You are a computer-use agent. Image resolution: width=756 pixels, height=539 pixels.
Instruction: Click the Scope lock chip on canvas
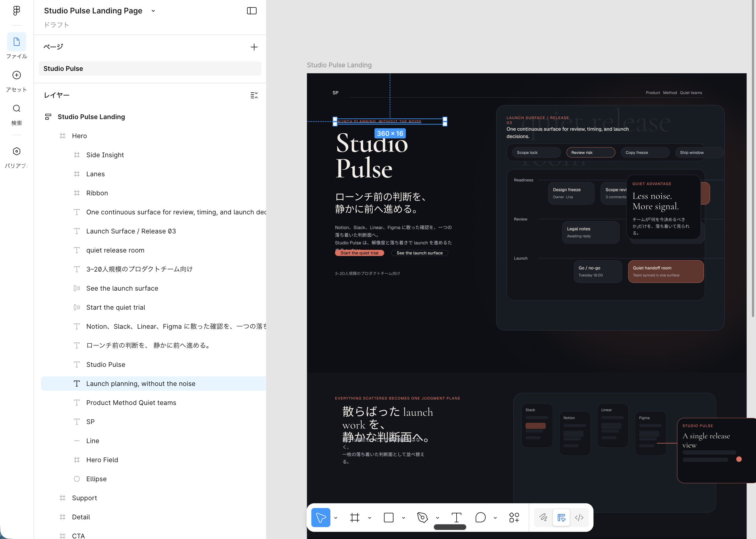536,152
